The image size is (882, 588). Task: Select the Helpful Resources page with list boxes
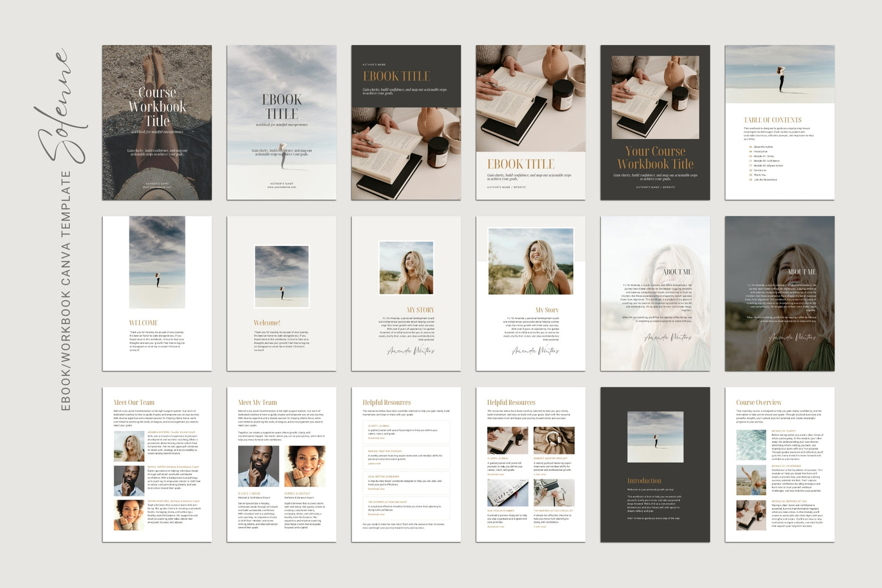coord(406,464)
